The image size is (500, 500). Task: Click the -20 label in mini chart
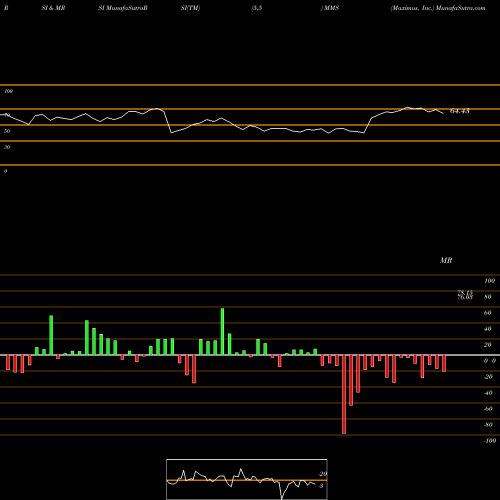(x=322, y=474)
